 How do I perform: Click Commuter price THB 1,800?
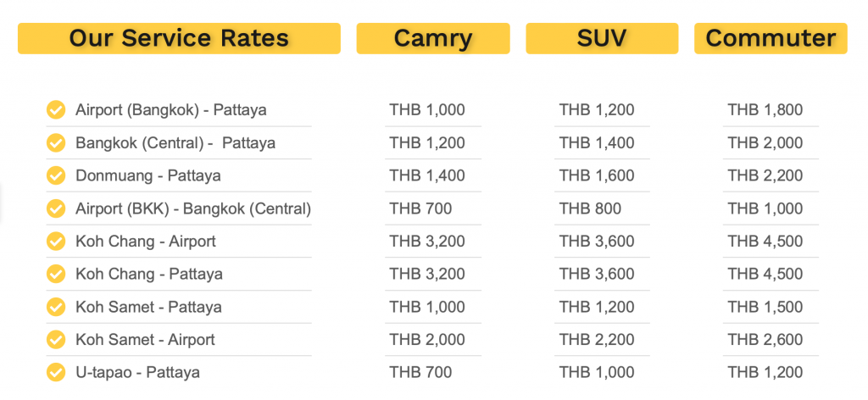coord(765,110)
